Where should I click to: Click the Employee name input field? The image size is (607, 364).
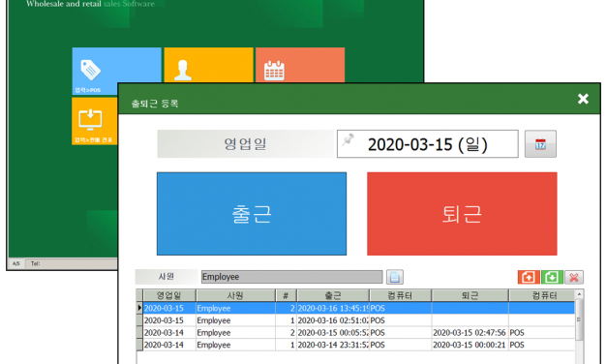tap(292, 277)
